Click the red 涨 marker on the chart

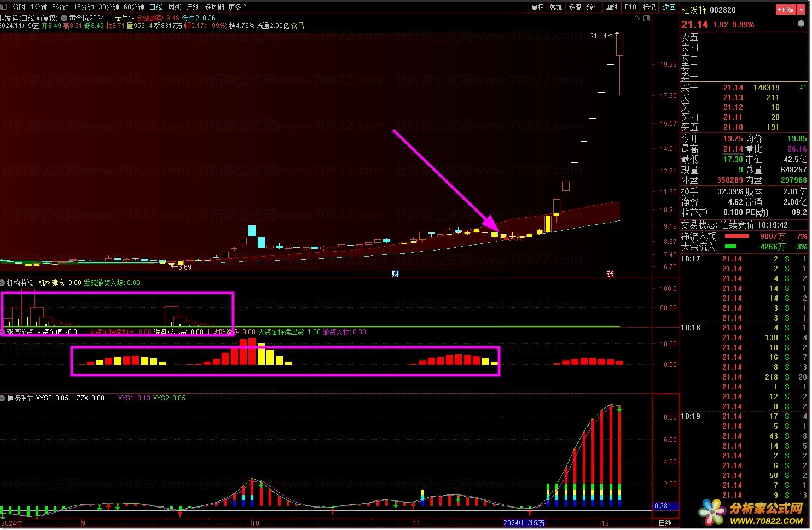click(x=610, y=274)
